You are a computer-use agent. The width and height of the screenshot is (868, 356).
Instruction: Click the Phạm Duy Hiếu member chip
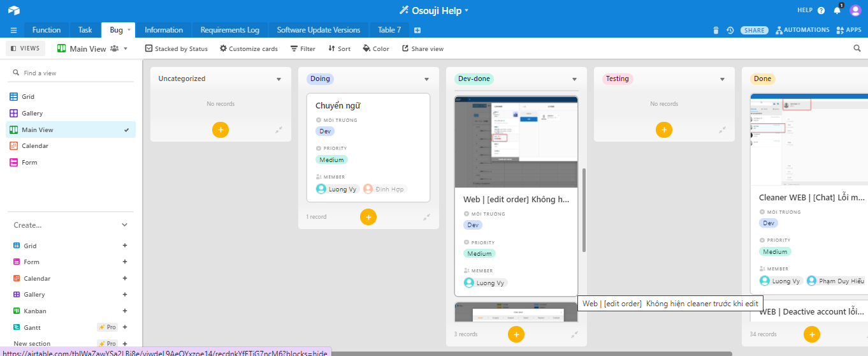click(835, 281)
